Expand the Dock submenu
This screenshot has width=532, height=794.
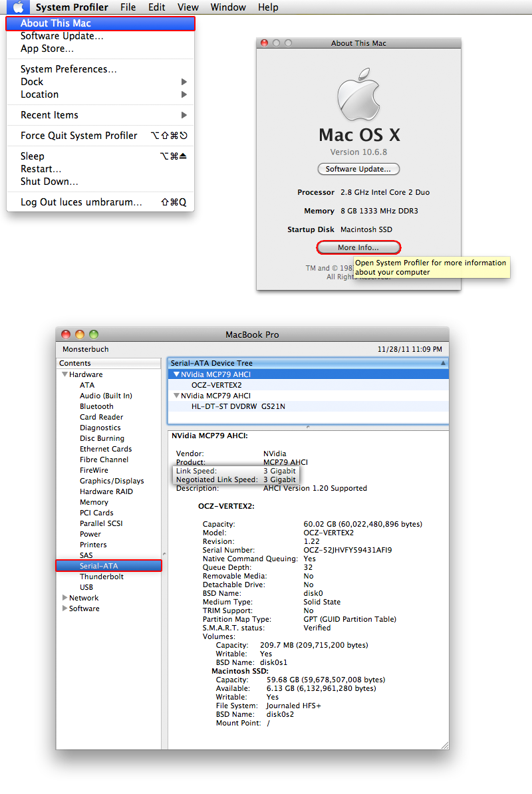[x=100, y=82]
